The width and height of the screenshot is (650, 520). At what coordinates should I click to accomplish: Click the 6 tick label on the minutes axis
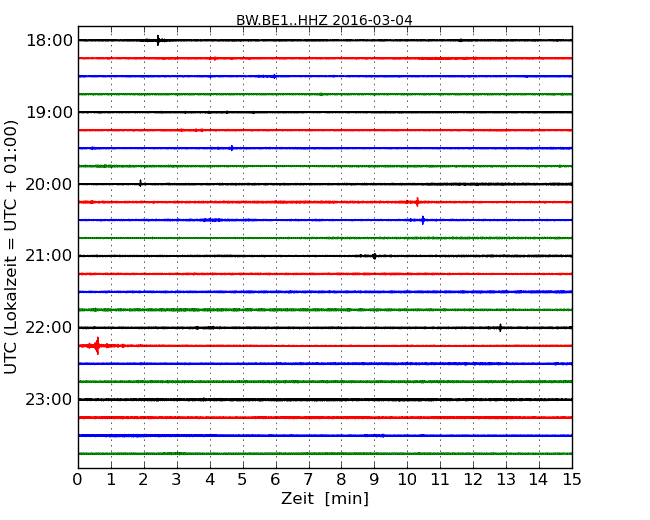(x=275, y=479)
